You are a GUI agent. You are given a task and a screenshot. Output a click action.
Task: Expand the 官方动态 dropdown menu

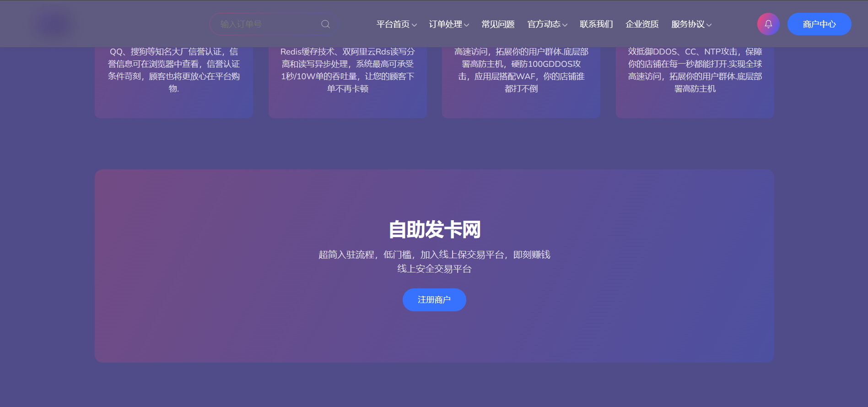547,24
